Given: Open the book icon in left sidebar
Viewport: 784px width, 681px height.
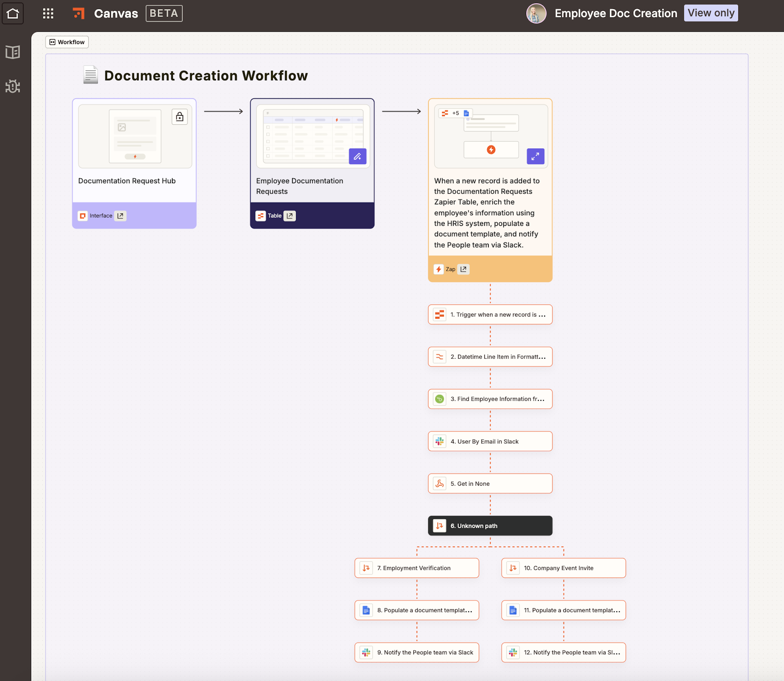Looking at the screenshot, I should tap(12, 52).
